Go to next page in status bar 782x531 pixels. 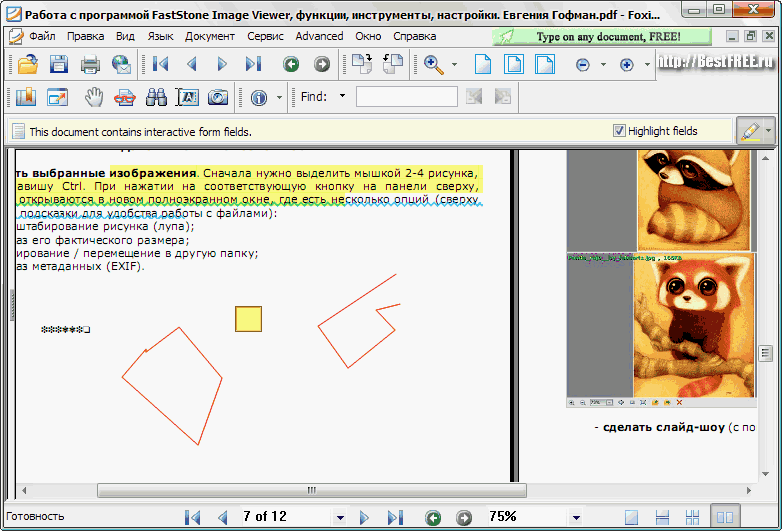pyautogui.click(x=364, y=518)
